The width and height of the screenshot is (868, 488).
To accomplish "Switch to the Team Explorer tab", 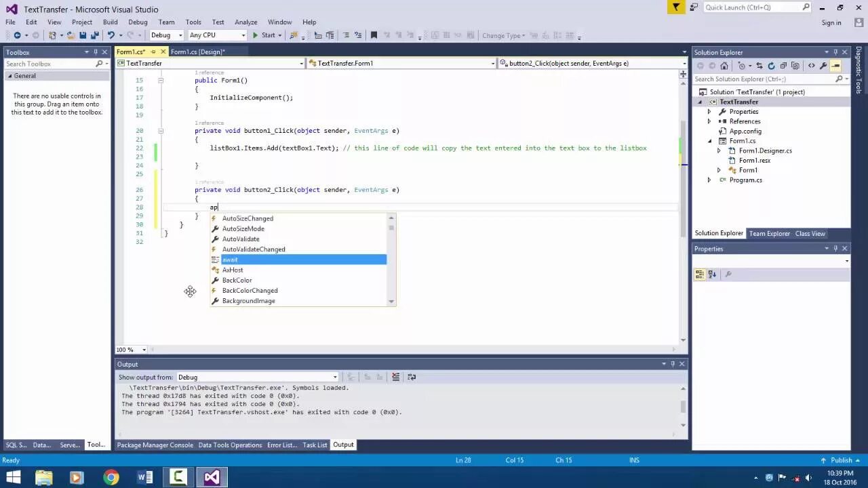I will [769, 234].
